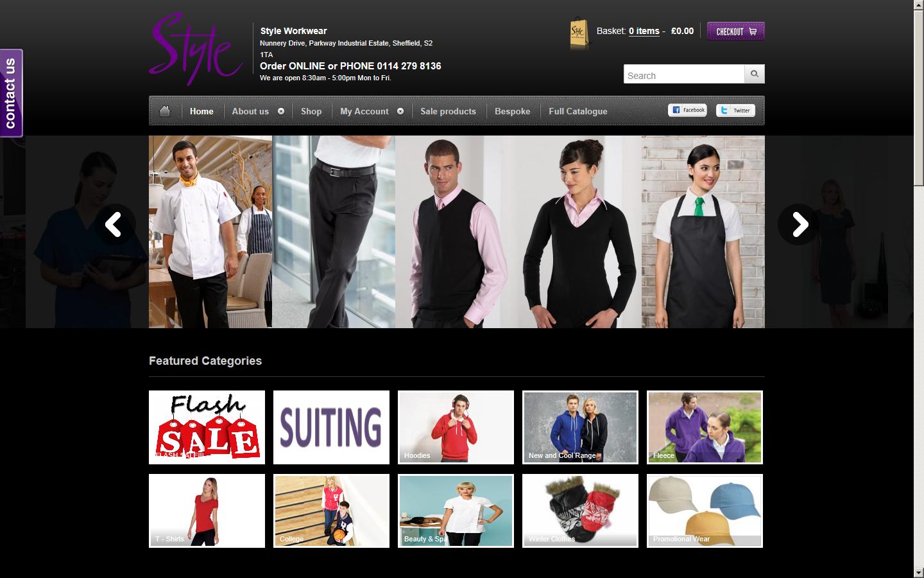
Task: Open the Facebook page via the Facebook icon
Action: coord(688,109)
